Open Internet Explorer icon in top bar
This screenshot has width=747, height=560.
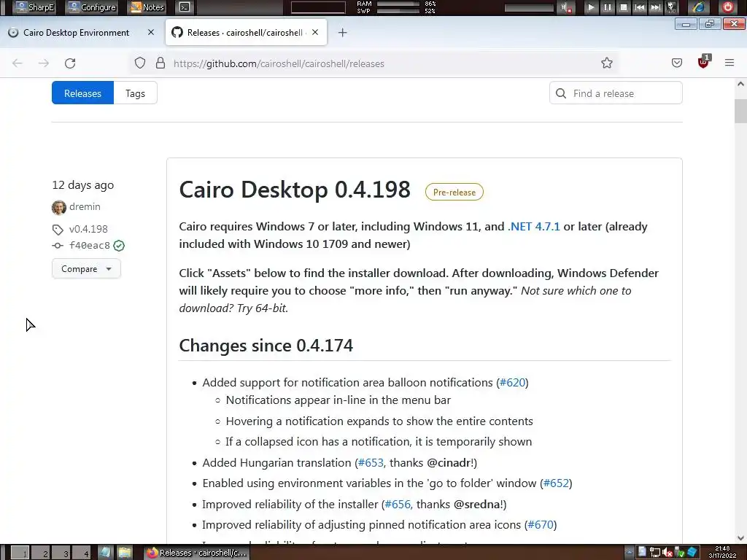(x=698, y=7)
